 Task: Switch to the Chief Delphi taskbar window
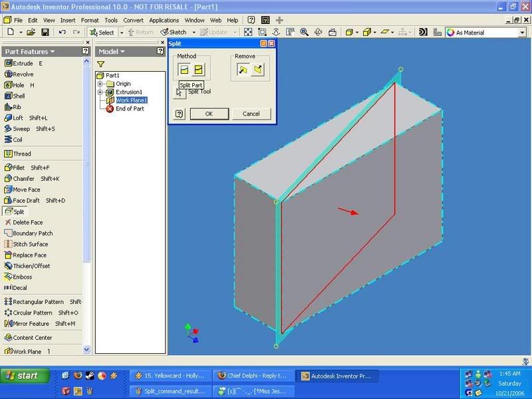(x=253, y=376)
